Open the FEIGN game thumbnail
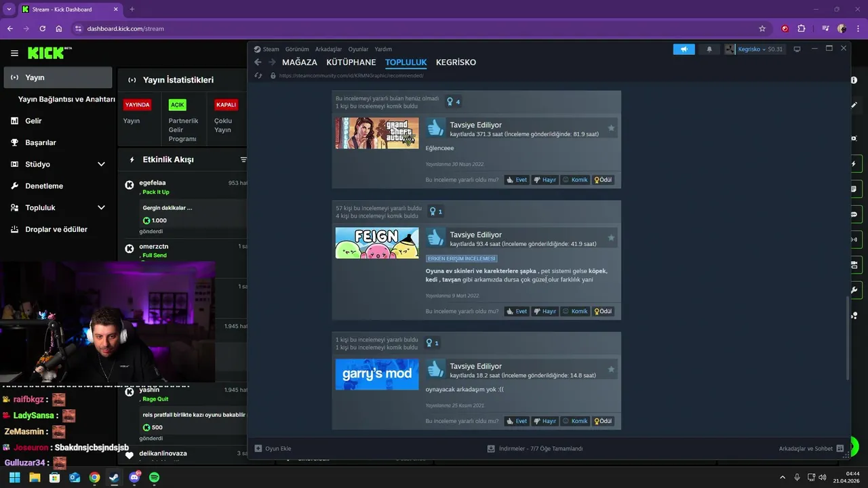This screenshot has width=868, height=488. (377, 243)
